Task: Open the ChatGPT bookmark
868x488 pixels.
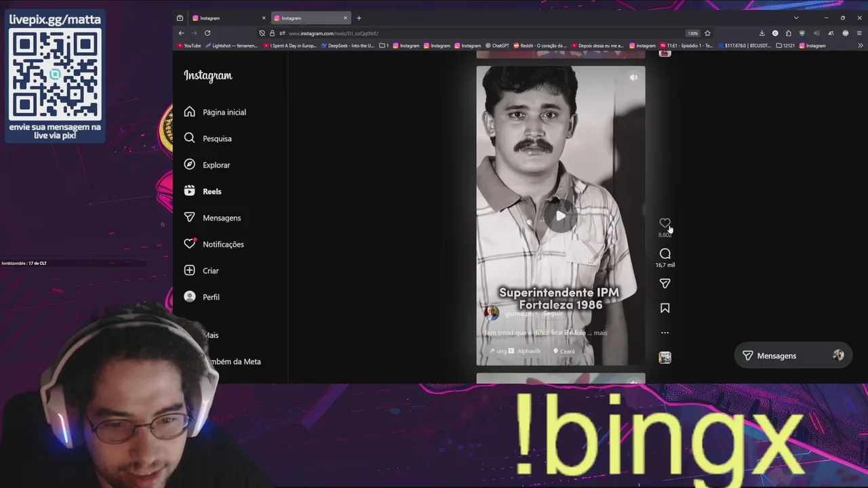Action: tap(497, 45)
